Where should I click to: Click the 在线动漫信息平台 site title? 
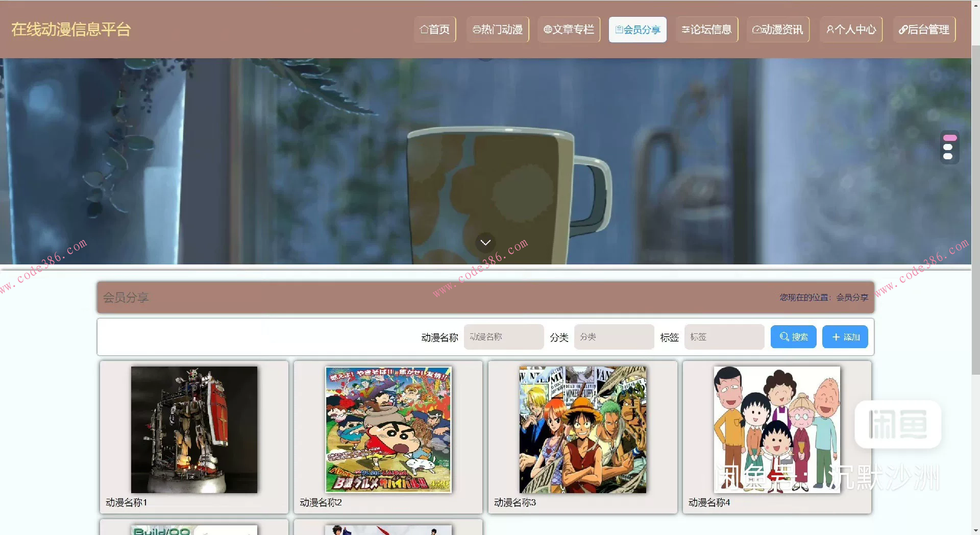click(x=70, y=29)
